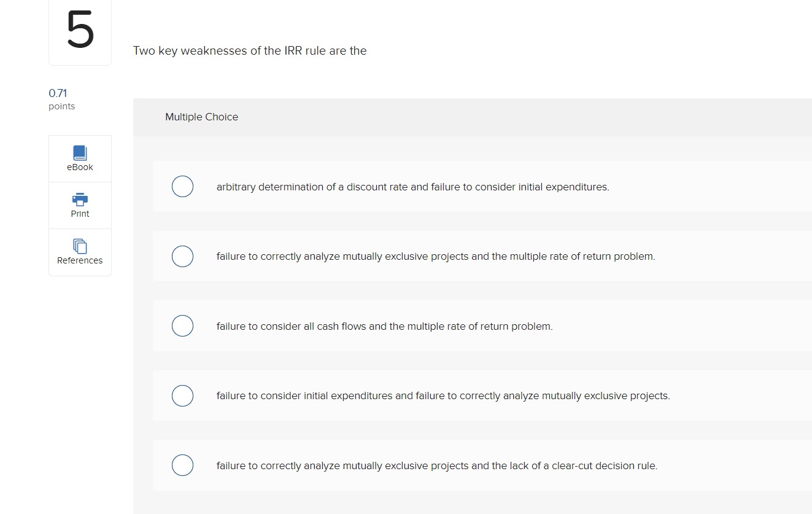Image resolution: width=812 pixels, height=514 pixels.
Task: Open the References documents icon
Action: [x=80, y=246]
